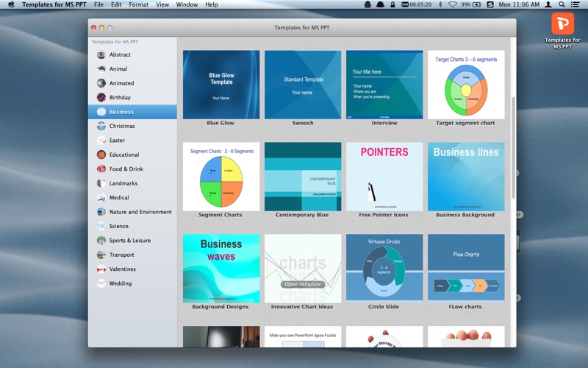Select the Contemporary Blue thumbnail
Viewport: 588px width, 368px height.
(x=303, y=177)
